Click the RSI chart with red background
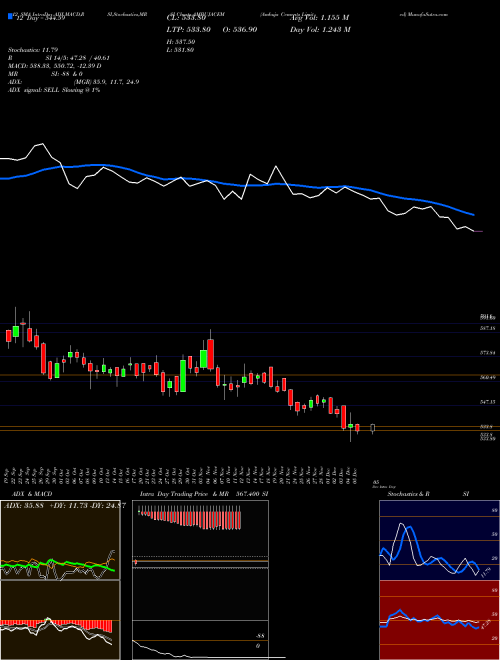The width and height of the screenshot is (500, 660). [x=439, y=620]
